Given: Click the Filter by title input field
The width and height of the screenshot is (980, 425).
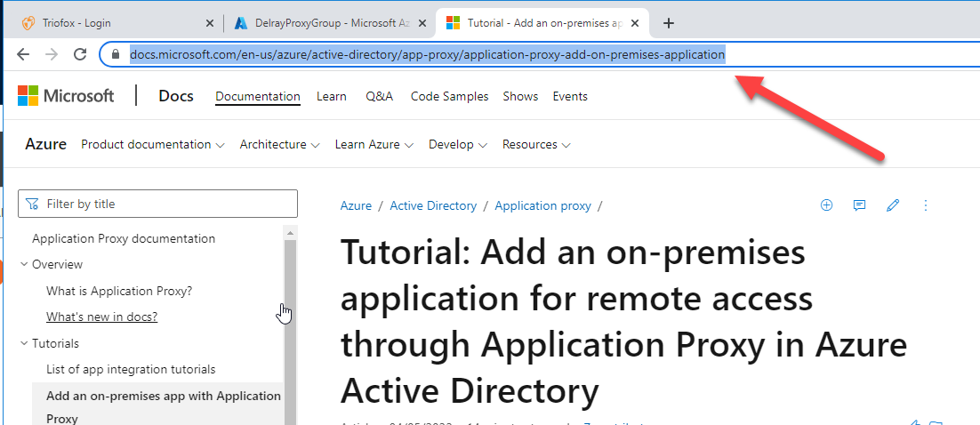Looking at the screenshot, I should tap(157, 204).
